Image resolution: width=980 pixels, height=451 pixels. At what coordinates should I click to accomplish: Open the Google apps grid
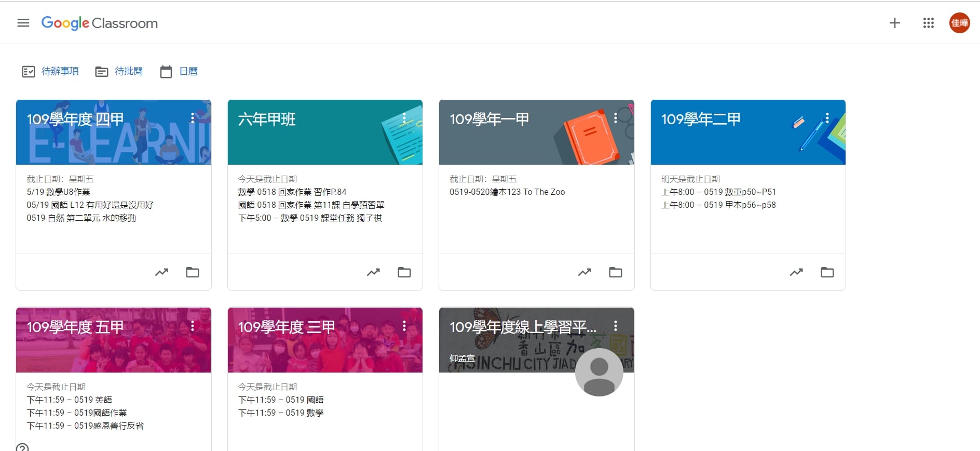pos(928,23)
